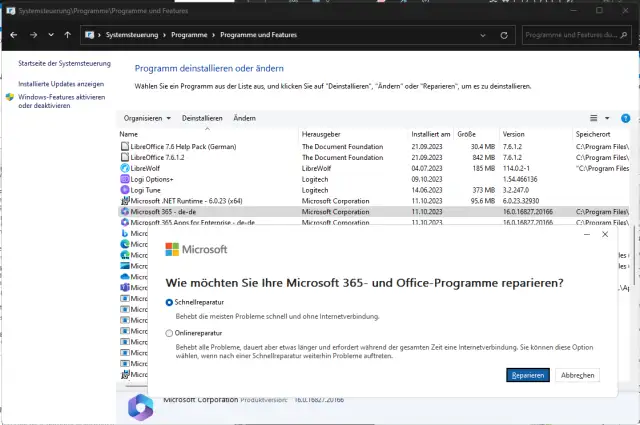Click Deinstallieren in the toolbar
This screenshot has width=640, height=425.
202,118
